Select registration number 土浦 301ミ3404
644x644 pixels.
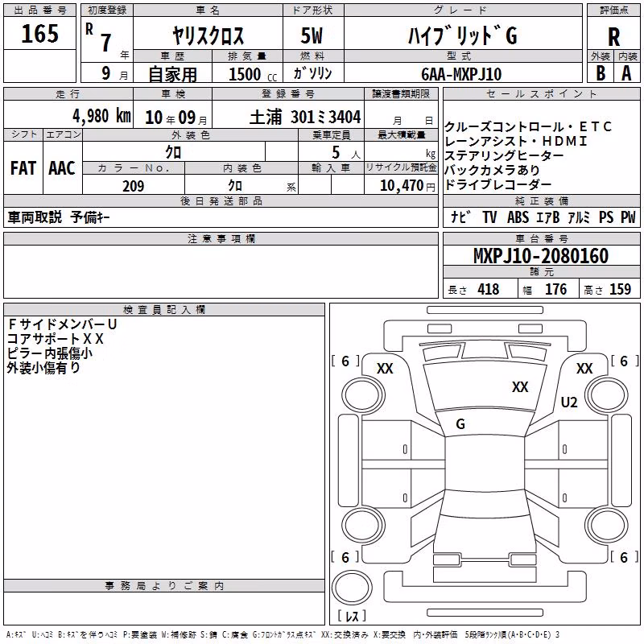point(305,117)
